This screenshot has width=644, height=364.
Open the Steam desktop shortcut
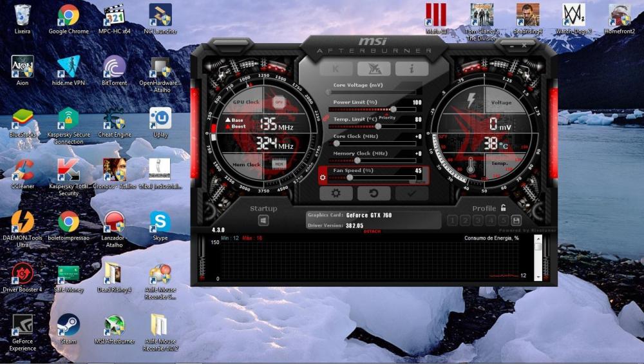pyautogui.click(x=68, y=325)
